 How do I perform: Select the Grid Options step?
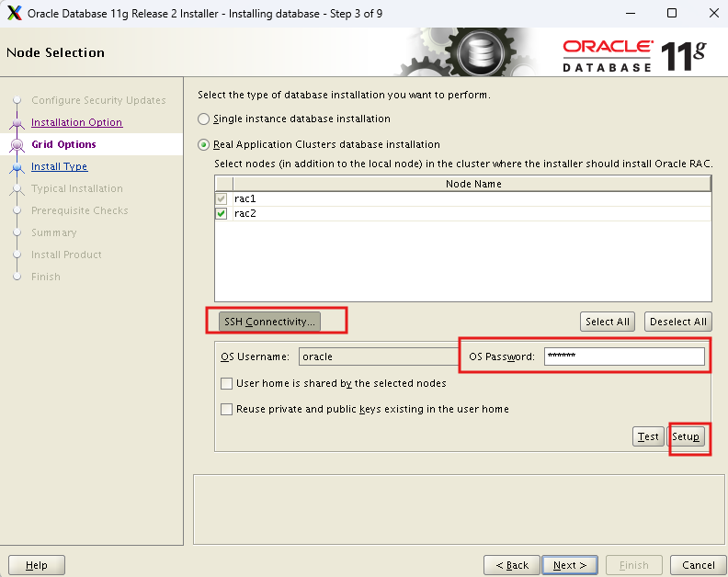63,144
